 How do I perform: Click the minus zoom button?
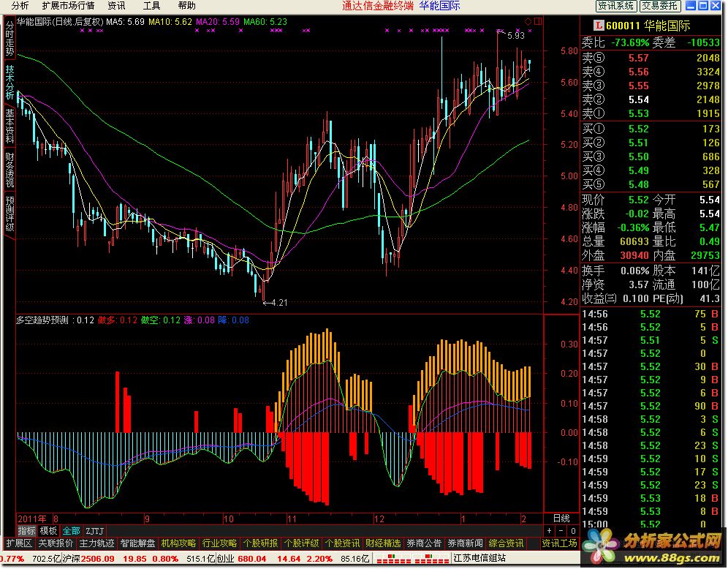pyautogui.click(x=561, y=530)
